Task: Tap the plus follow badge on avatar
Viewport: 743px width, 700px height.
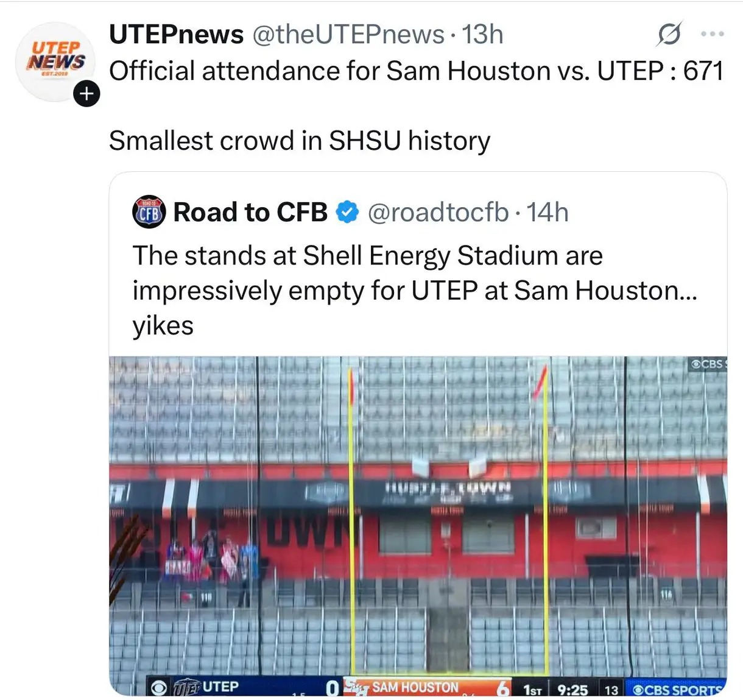Action: [86, 94]
